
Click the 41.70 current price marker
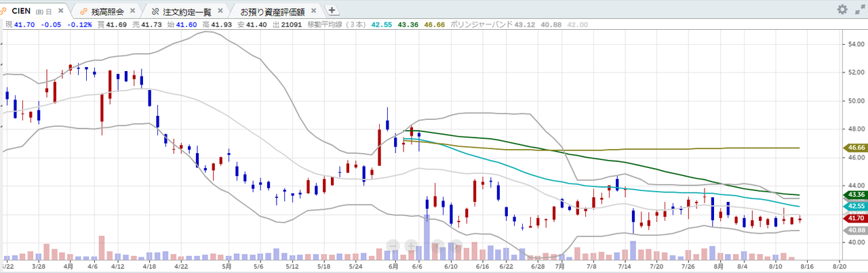[855, 218]
